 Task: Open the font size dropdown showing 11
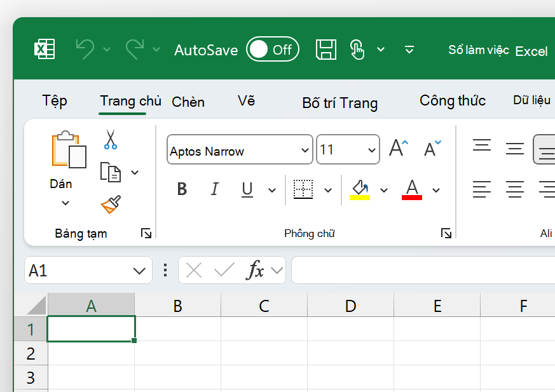[373, 150]
